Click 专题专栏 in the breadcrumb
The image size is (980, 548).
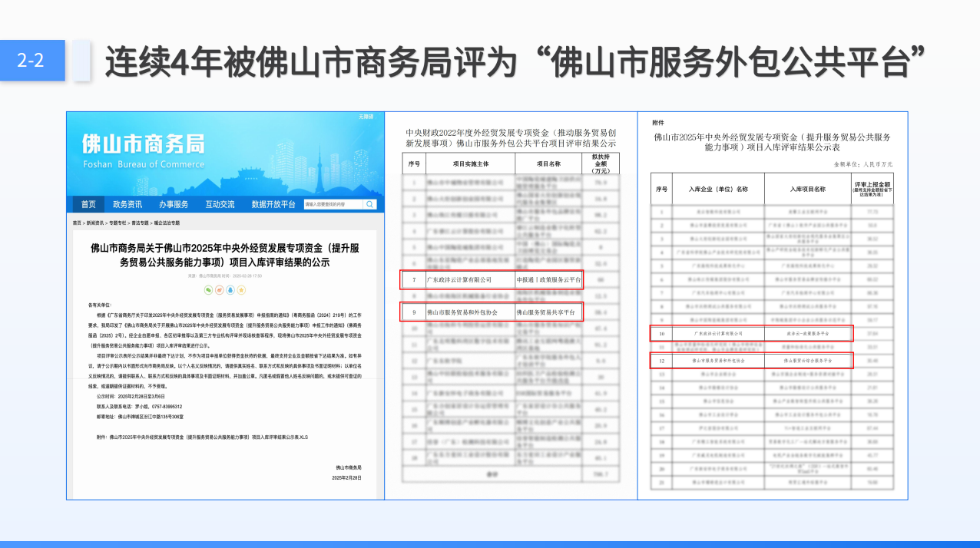pos(118,223)
